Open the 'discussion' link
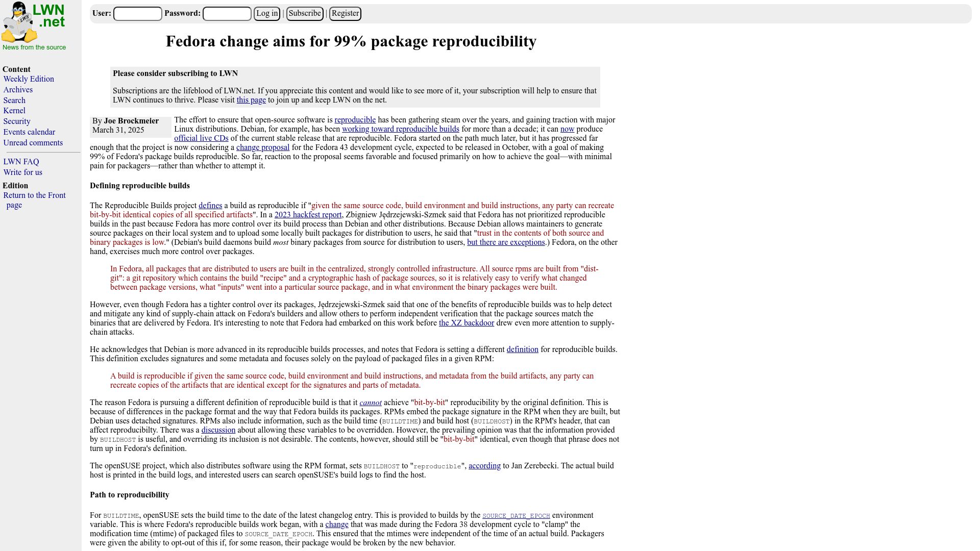 [218, 430]
